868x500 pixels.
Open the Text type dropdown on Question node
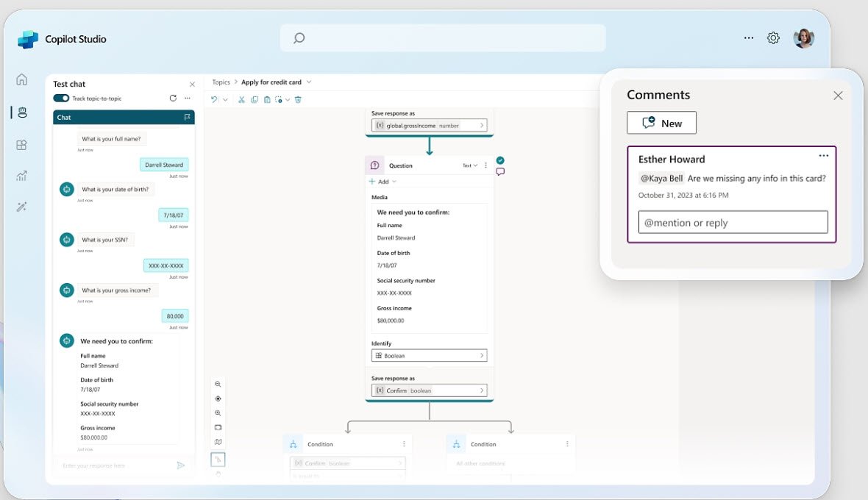[x=470, y=165]
